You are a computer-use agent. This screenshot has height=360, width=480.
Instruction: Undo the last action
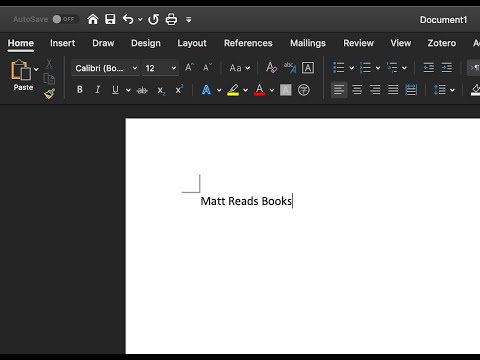point(128,19)
